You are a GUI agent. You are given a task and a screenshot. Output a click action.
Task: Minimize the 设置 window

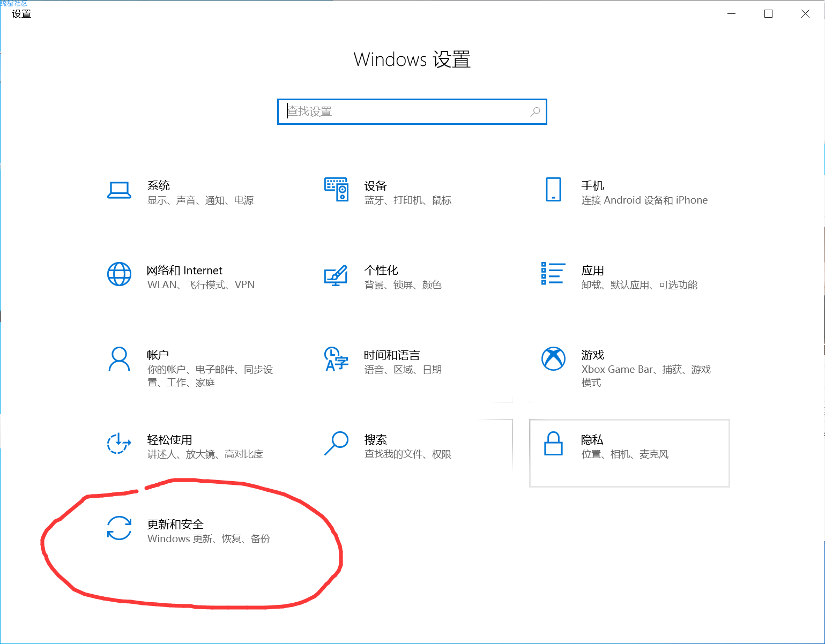pos(731,14)
